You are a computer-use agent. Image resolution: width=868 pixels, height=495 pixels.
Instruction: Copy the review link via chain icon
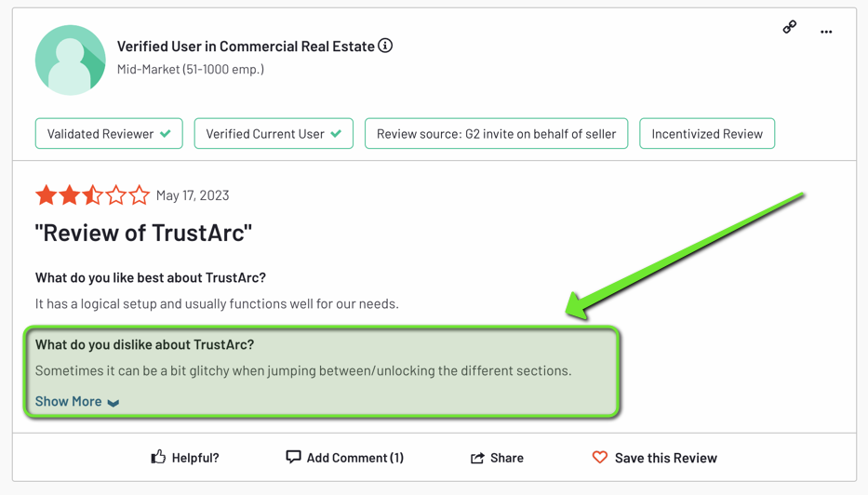click(x=790, y=27)
